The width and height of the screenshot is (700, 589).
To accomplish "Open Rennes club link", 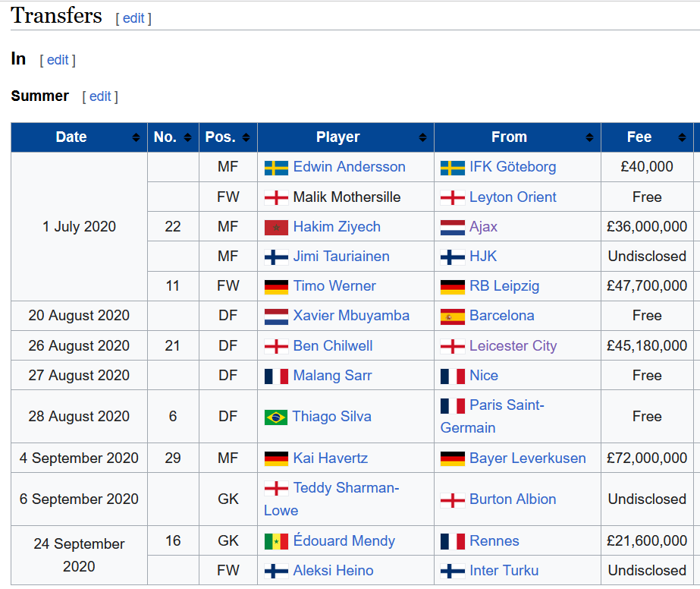I will (494, 540).
